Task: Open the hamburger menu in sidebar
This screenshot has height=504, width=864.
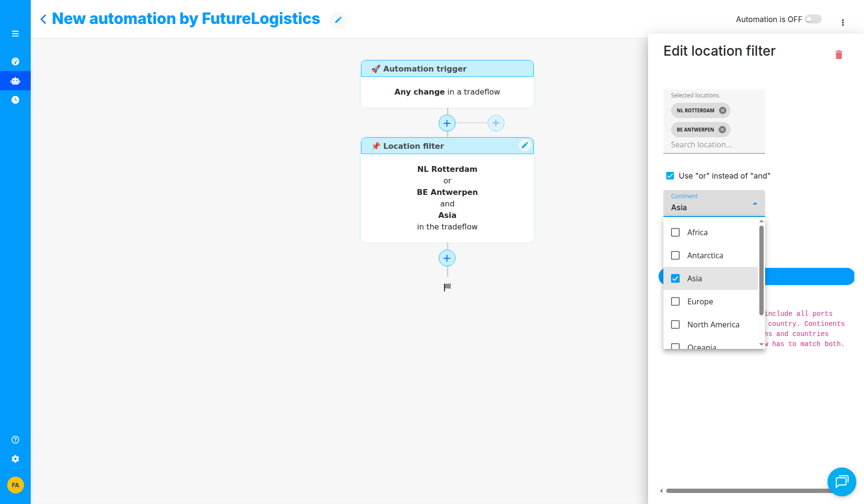Action: tap(15, 34)
